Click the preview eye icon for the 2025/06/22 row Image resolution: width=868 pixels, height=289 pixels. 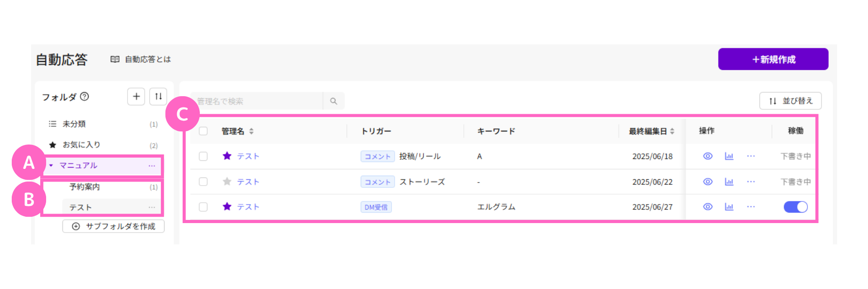708,182
